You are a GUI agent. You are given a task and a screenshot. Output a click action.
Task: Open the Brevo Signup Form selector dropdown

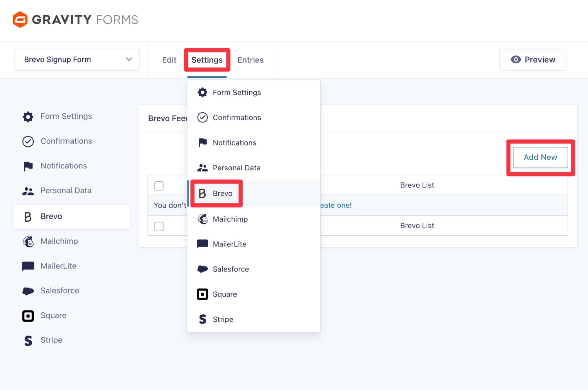point(77,60)
